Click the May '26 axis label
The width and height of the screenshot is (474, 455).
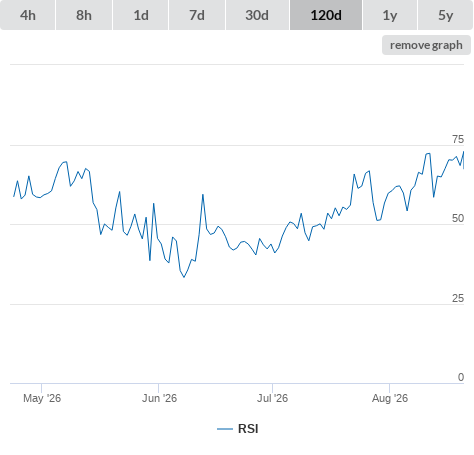coord(42,398)
